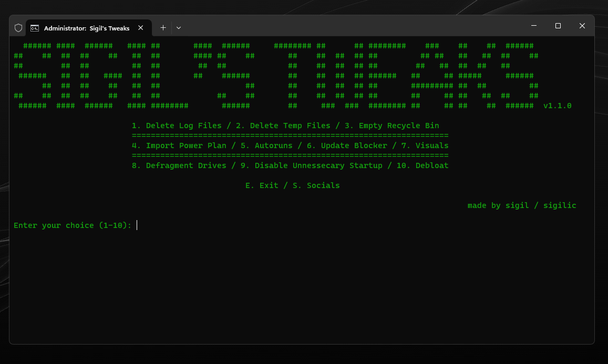Click the made by sigil credit text
This screenshot has height=364, width=608.
click(x=521, y=205)
